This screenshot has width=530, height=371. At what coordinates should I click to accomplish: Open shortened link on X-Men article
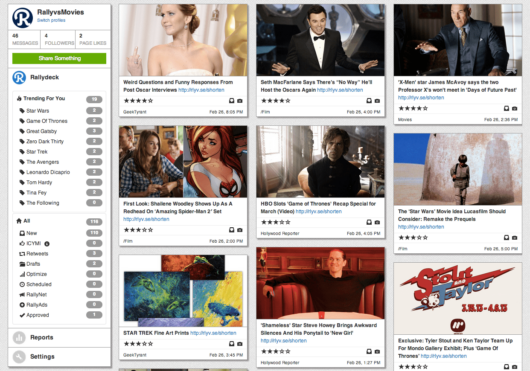coord(420,98)
